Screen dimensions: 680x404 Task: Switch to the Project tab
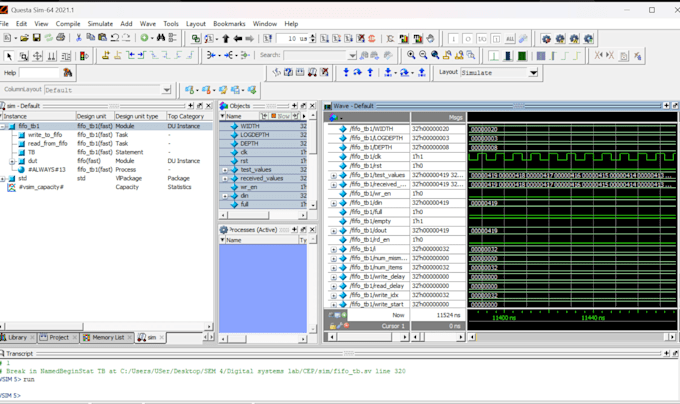point(59,337)
